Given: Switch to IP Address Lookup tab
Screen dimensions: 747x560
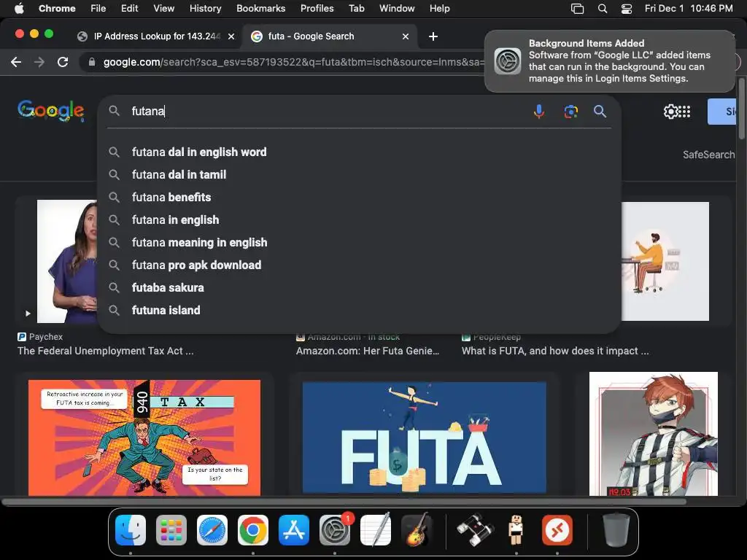Looking at the screenshot, I should point(155,36).
